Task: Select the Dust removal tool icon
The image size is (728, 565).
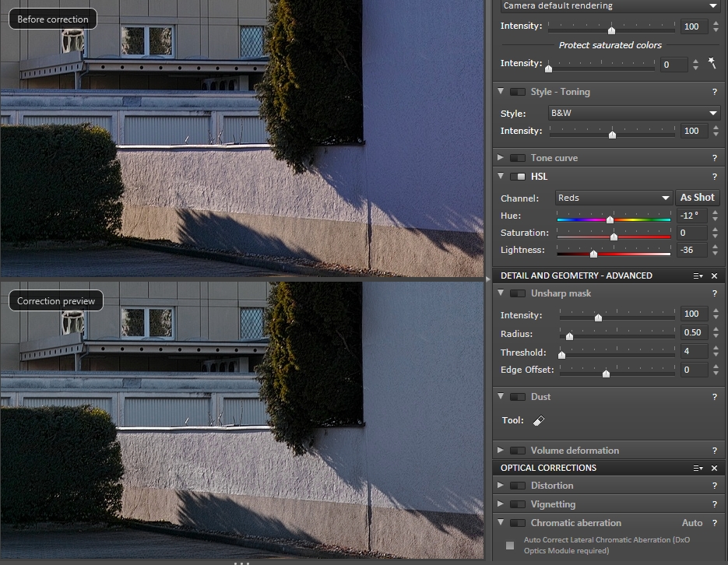Action: point(539,420)
